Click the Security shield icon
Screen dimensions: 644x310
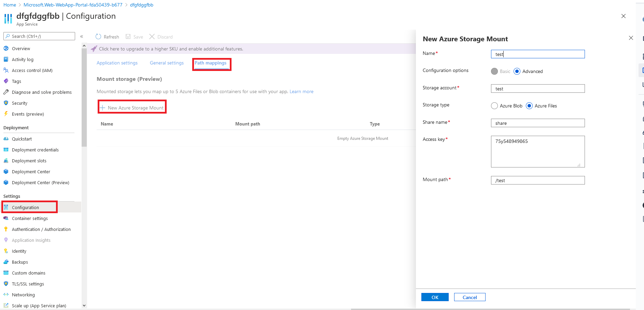coord(6,103)
